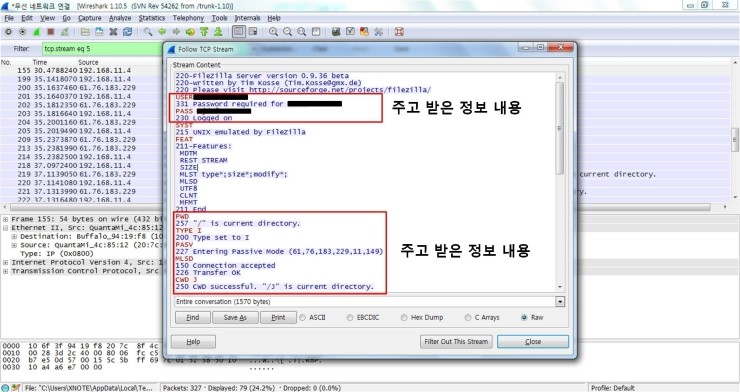The width and height of the screenshot is (740, 392).
Task: Expand the Frame 155 tree node
Action: point(5,219)
